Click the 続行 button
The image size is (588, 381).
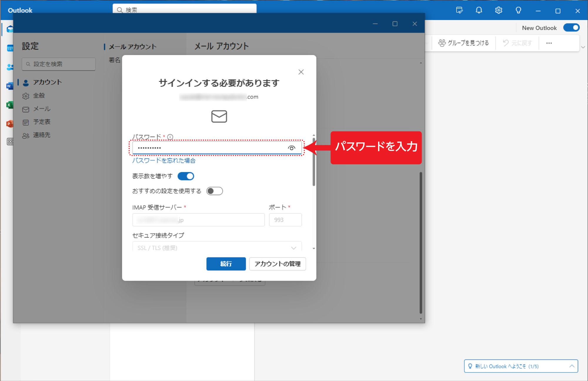point(226,264)
